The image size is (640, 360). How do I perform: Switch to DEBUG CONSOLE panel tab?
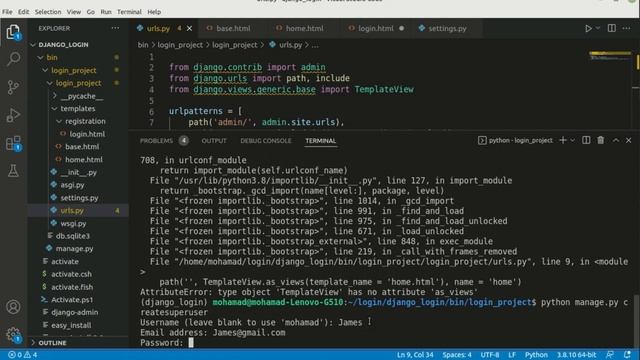tap(266, 141)
